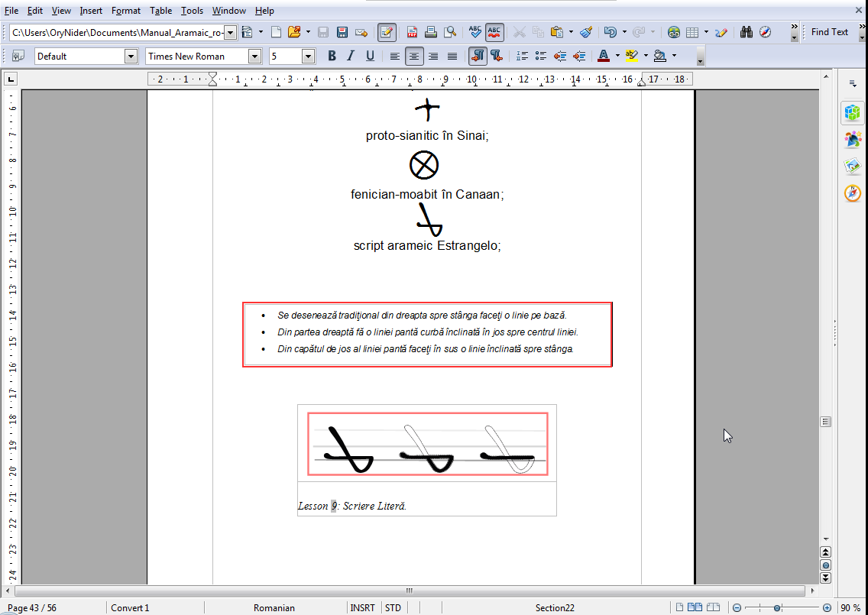The width and height of the screenshot is (868, 615).
Task: Toggle Bold formatting
Action: (332, 56)
